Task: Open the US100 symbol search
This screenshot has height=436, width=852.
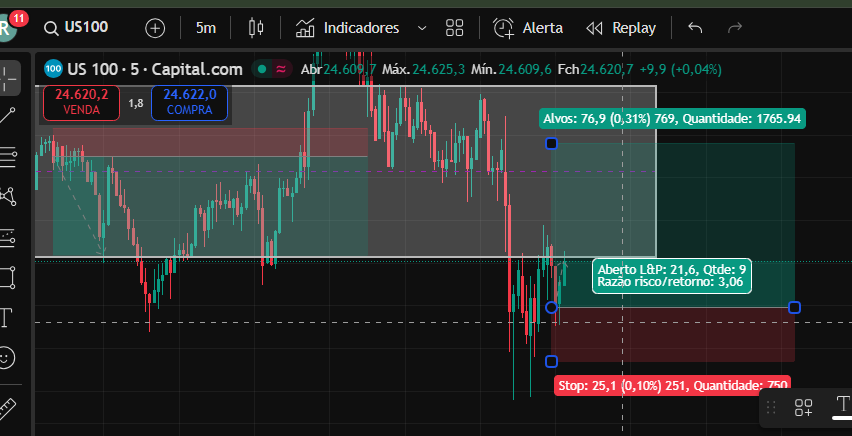Action: pos(76,28)
